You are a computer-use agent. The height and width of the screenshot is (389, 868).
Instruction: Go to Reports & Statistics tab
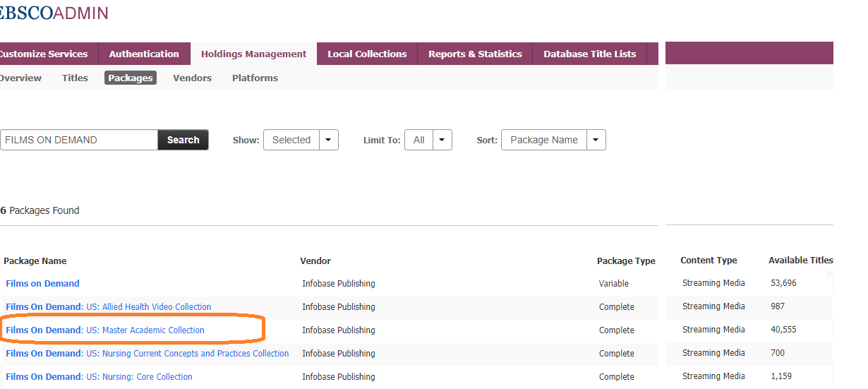tap(475, 54)
